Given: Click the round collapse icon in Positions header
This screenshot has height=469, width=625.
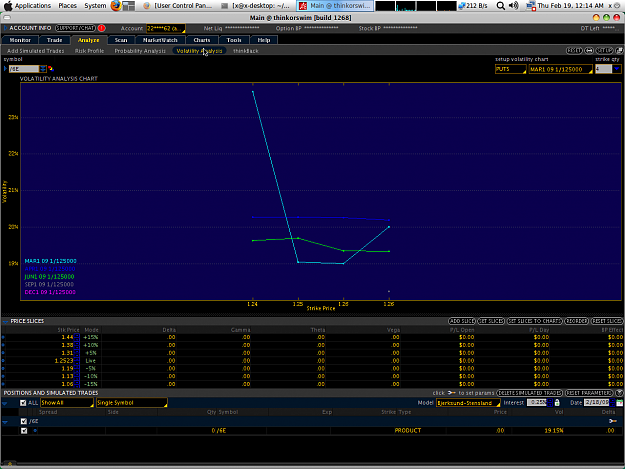Looking at the screenshot, I should coord(619,393).
